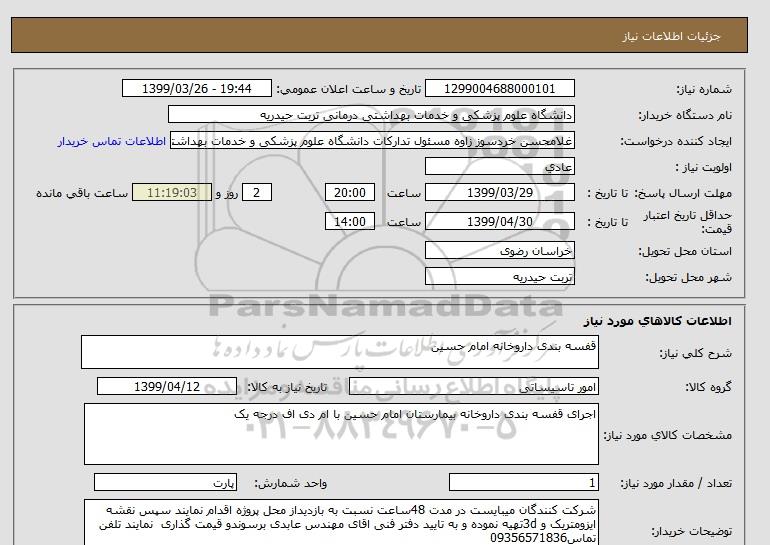Click the شماره نیاز label

point(704,89)
